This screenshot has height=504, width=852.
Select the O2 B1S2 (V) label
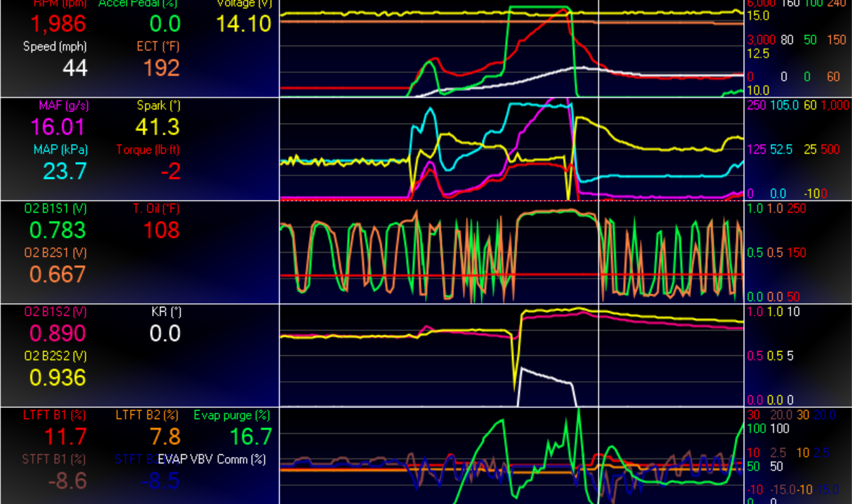pyautogui.click(x=55, y=311)
